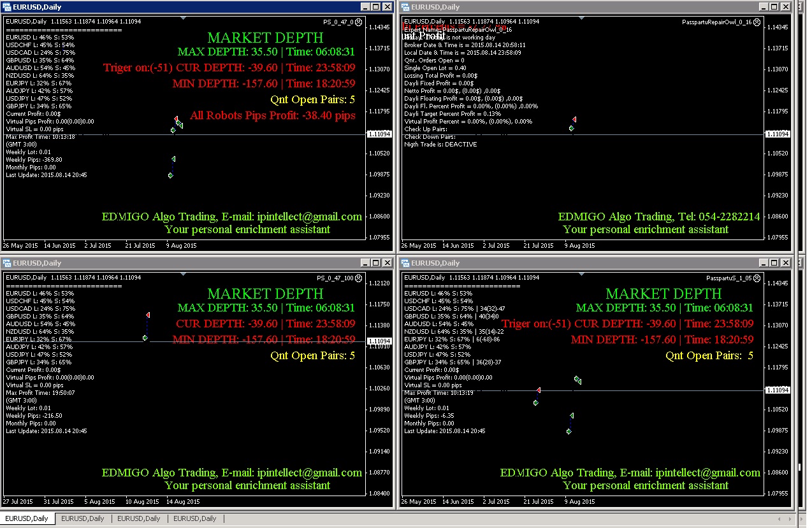
Task: Open the chart icon menu of PS_0_47_100 window
Action: tap(7, 263)
